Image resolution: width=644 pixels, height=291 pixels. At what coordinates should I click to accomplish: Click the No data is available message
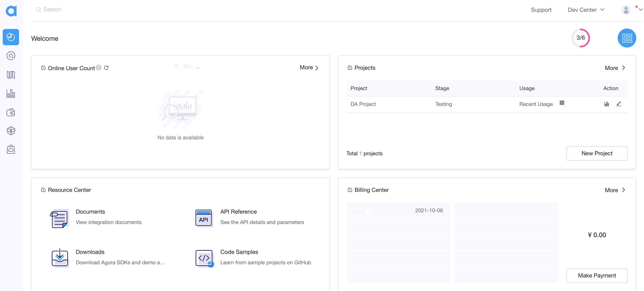(180, 138)
